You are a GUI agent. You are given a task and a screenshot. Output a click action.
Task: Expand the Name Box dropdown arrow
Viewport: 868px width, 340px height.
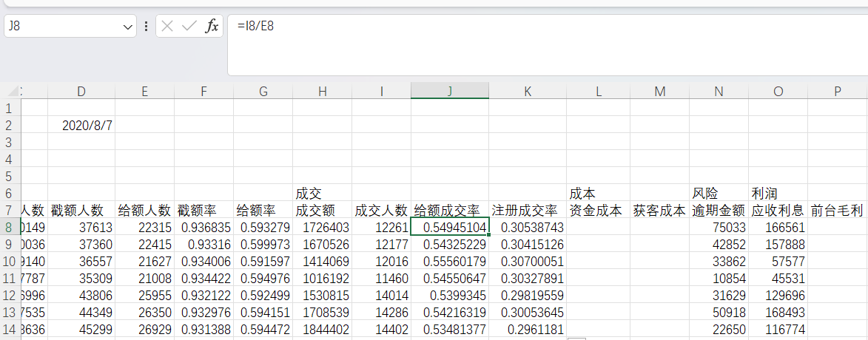pyautogui.click(x=129, y=27)
